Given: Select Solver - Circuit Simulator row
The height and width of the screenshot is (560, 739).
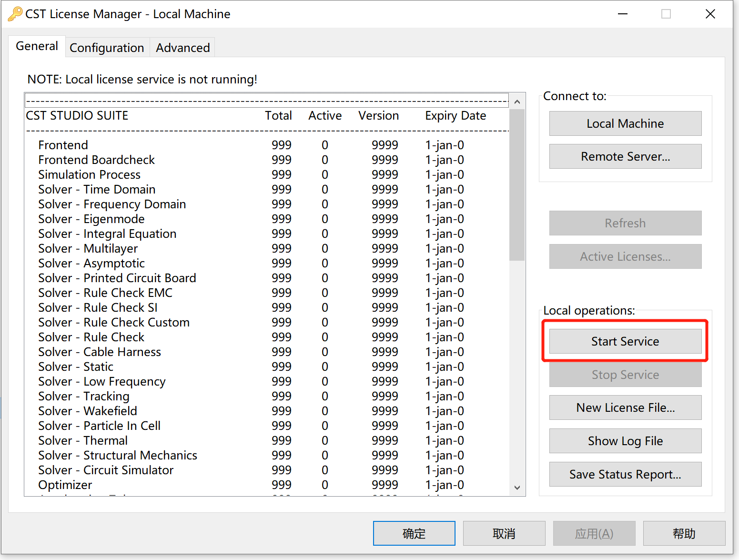Looking at the screenshot, I should tap(267, 470).
